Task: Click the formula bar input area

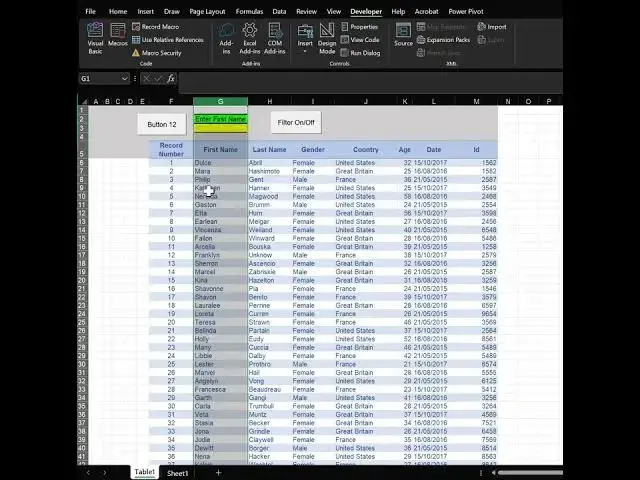Action: 370,83
